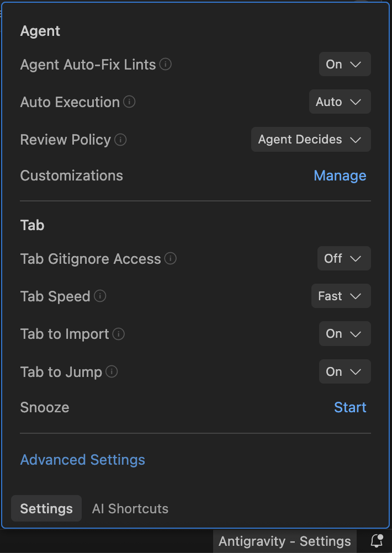The width and height of the screenshot is (392, 553).
Task: Select the Settings tab
Action: [46, 509]
